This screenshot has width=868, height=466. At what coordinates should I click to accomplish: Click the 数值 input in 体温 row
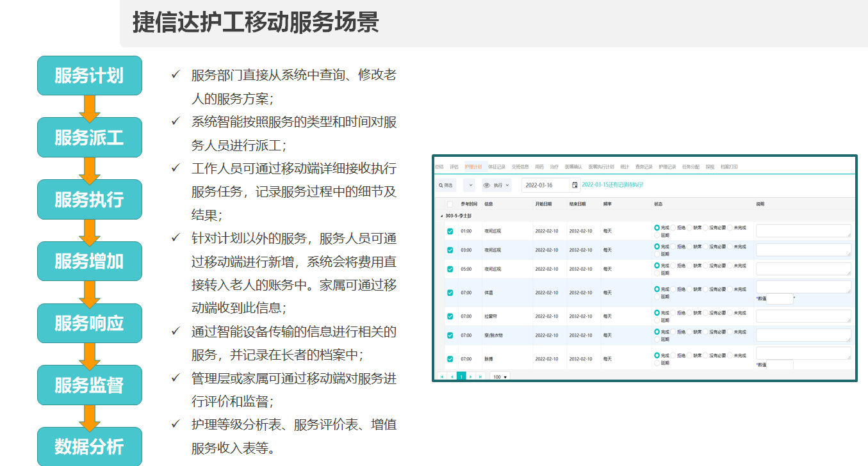click(x=780, y=299)
